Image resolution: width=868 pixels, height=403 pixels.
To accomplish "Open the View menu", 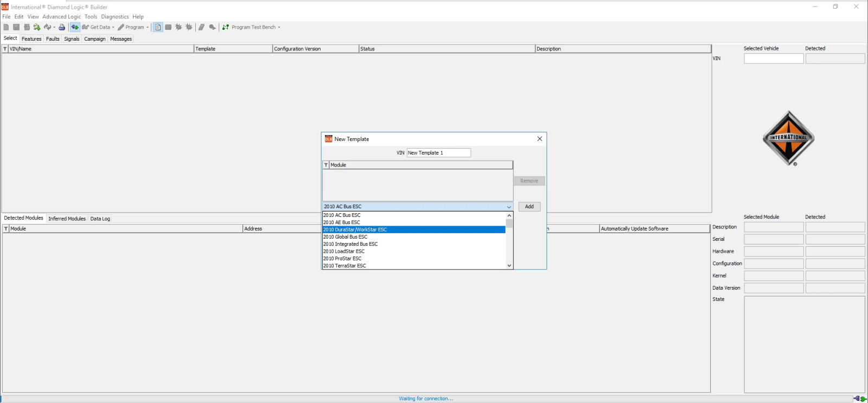I will pyautogui.click(x=33, y=17).
